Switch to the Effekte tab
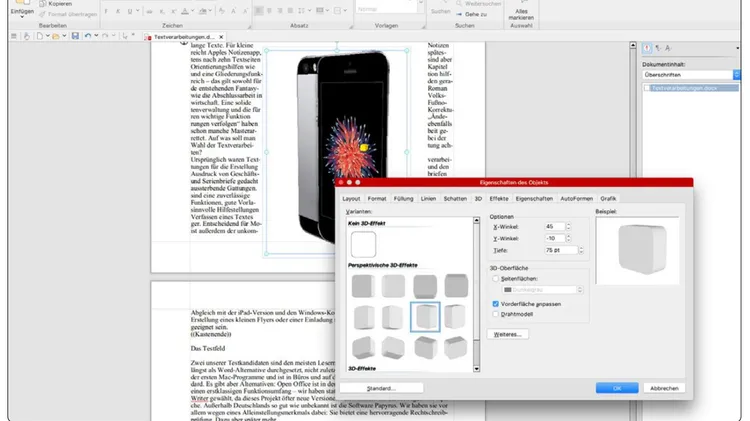This screenshot has width=750, height=421. [x=499, y=199]
